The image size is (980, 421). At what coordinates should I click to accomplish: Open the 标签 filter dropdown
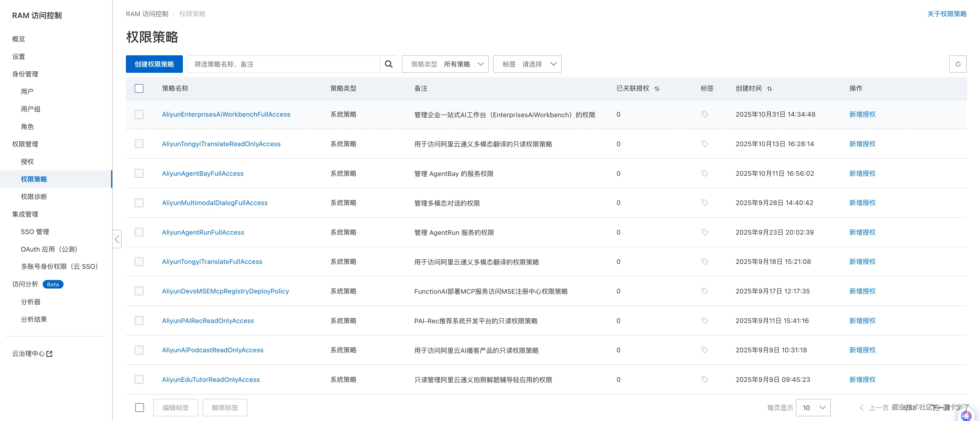tap(527, 64)
